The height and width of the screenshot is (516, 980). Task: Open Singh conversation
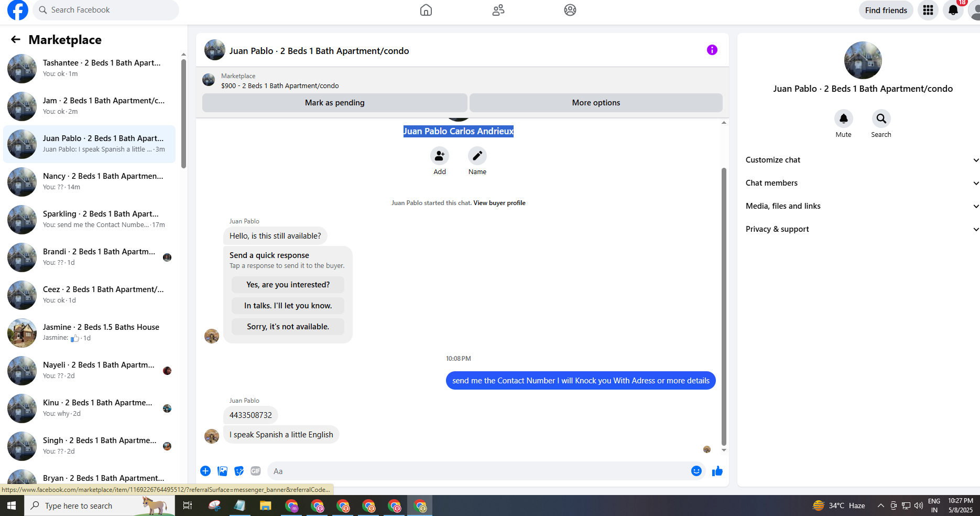(x=90, y=446)
